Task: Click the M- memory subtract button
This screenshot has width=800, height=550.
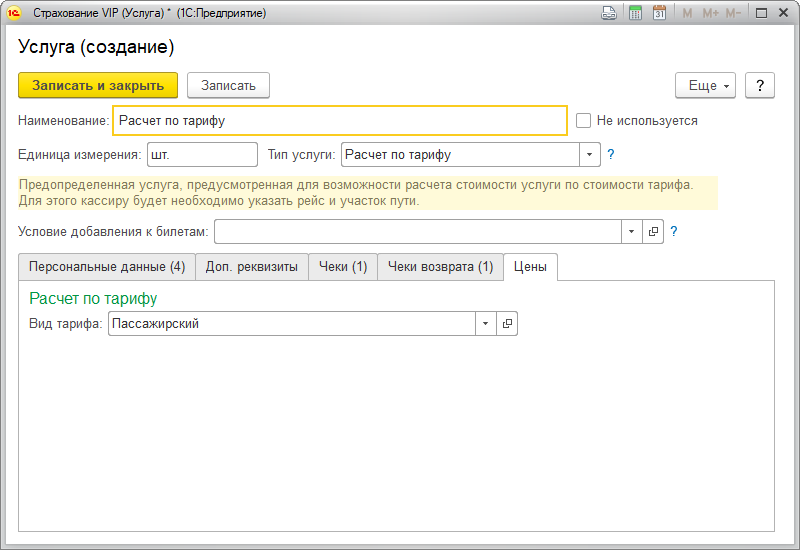Action: pyautogui.click(x=734, y=13)
